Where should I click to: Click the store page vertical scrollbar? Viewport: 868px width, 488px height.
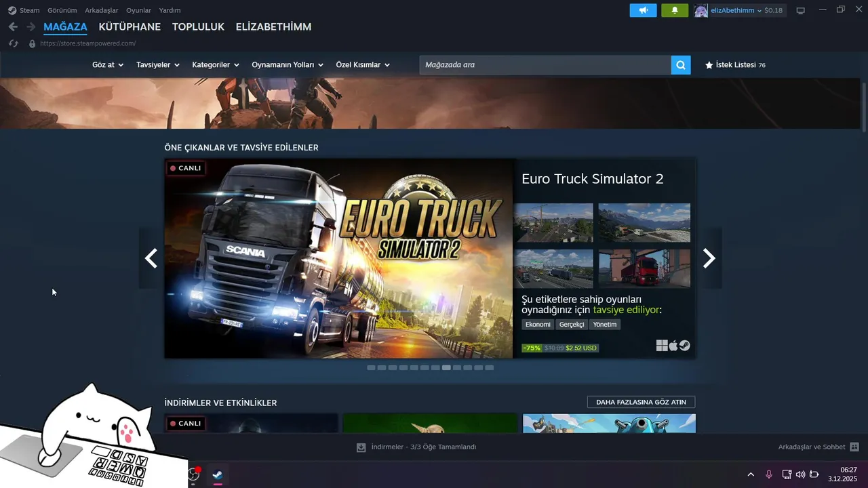click(864, 106)
